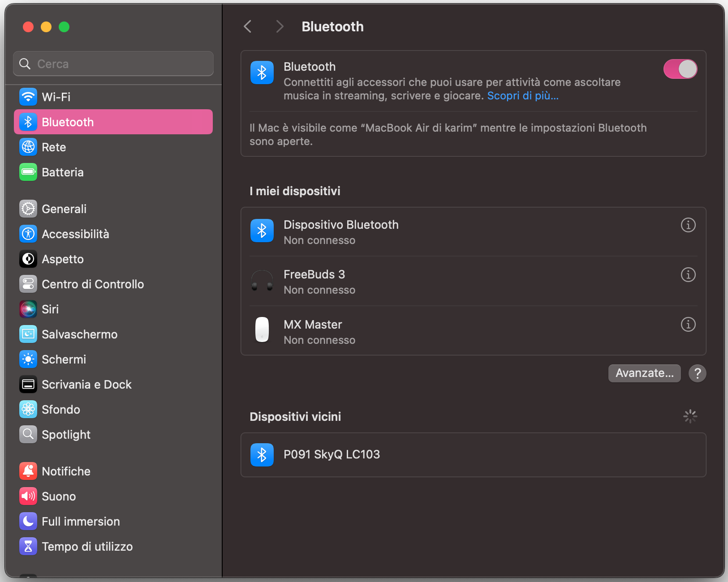The height and width of the screenshot is (582, 728).
Task: Select the Siri icon in sidebar
Action: (x=28, y=309)
